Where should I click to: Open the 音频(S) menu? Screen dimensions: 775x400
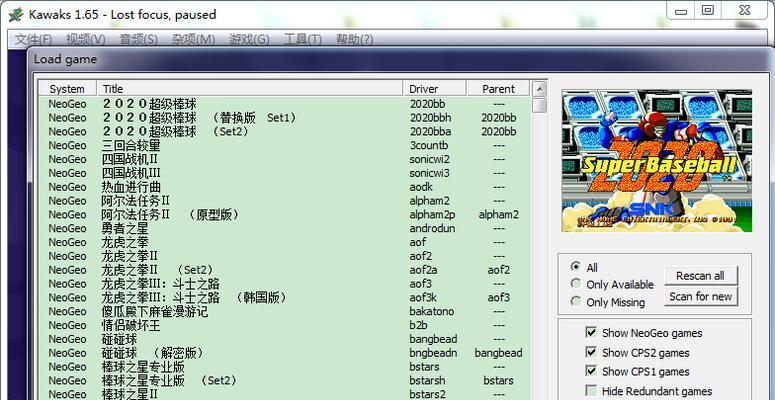tap(138, 39)
